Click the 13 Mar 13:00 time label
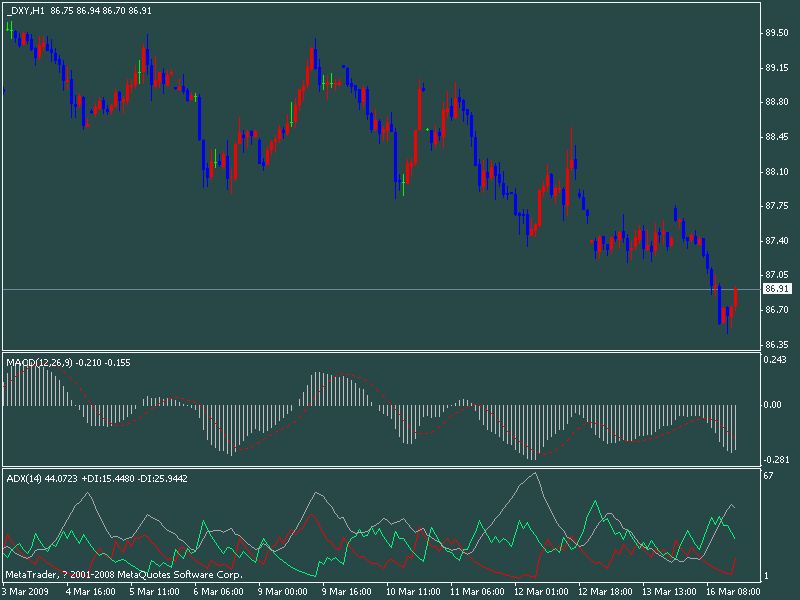800x600 pixels. coord(670,592)
